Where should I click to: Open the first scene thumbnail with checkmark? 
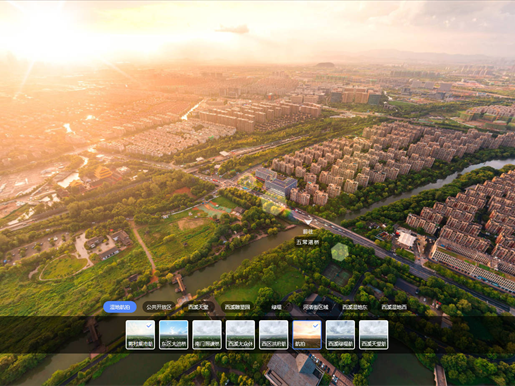point(140,335)
